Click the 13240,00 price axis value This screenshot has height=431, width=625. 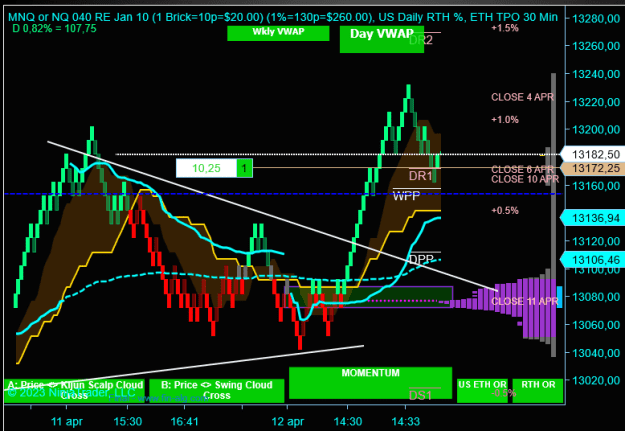coord(596,74)
